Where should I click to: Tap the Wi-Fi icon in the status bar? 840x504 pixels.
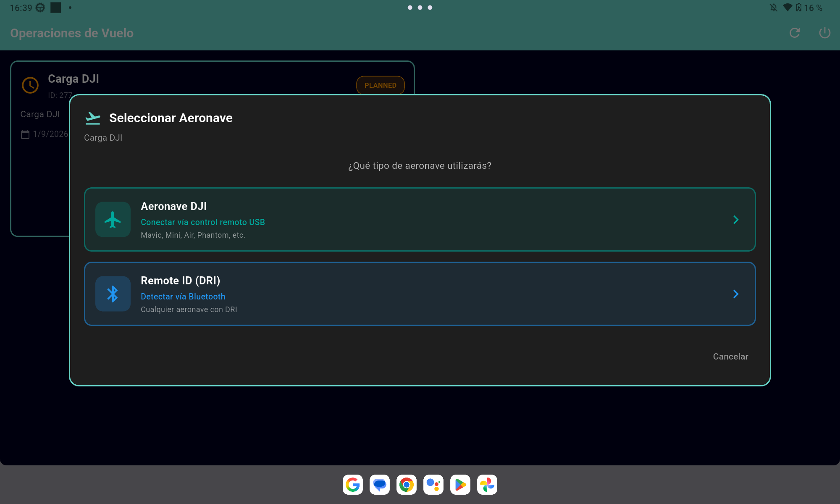(787, 8)
